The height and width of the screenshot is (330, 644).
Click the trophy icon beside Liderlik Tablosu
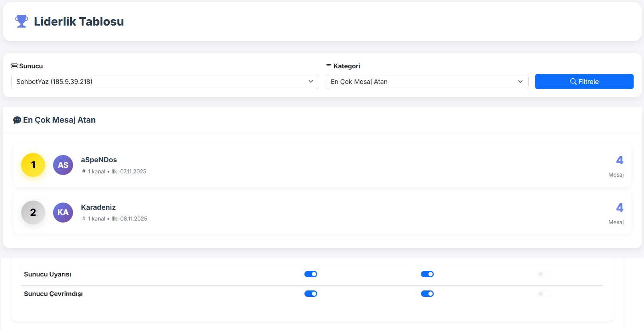point(22,21)
